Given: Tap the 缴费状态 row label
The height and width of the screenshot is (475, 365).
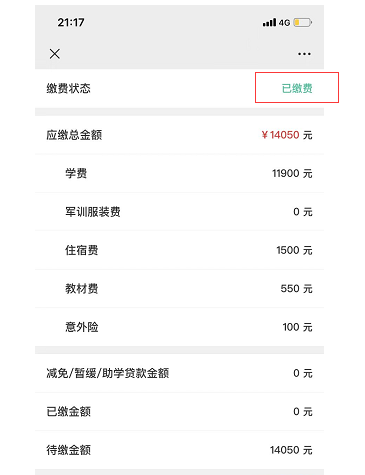Looking at the screenshot, I should [68, 88].
